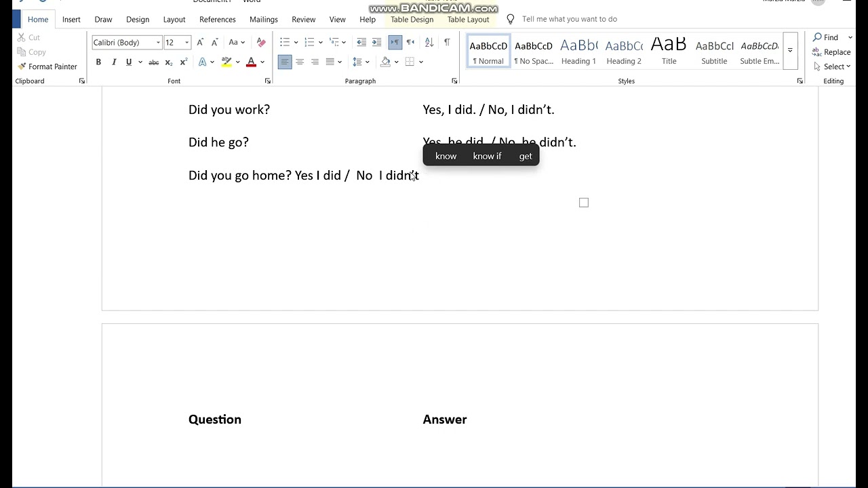Clear all formatting with eraser icon
Viewport: 868px width, 488px height.
[x=262, y=42]
